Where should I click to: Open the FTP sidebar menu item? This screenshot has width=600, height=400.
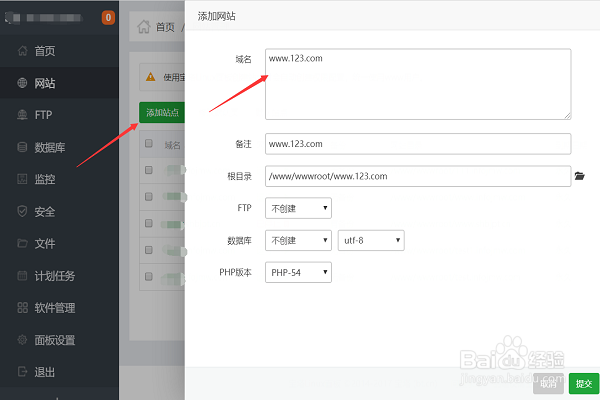point(59,115)
